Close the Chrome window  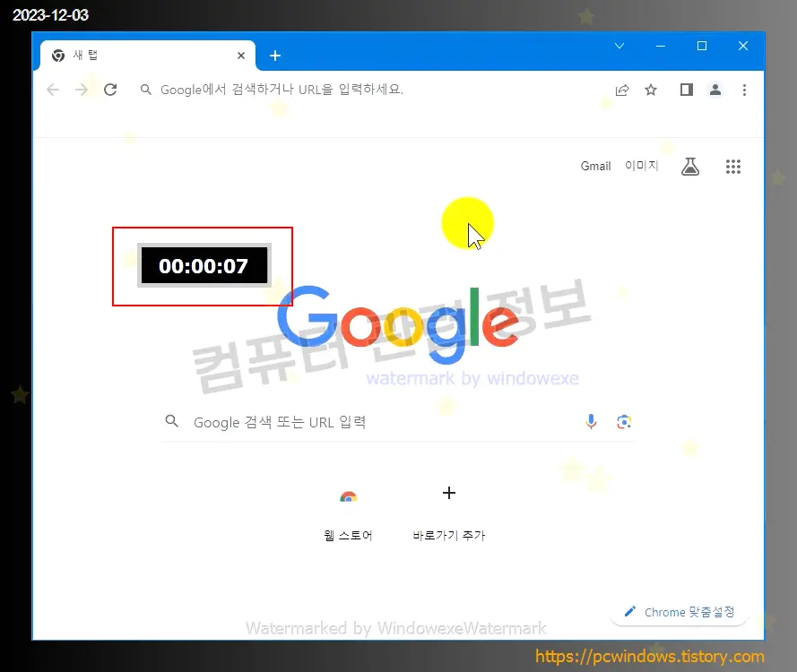[742, 46]
